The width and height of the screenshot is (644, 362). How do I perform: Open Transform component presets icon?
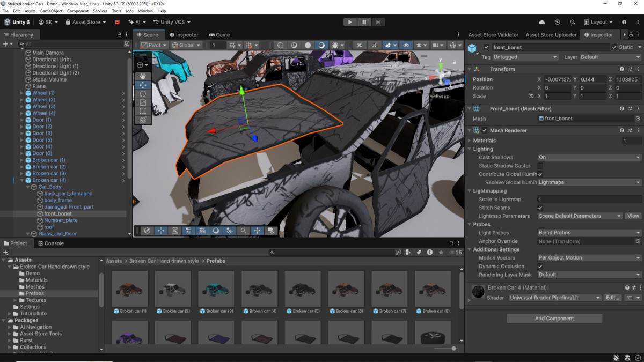click(630, 69)
